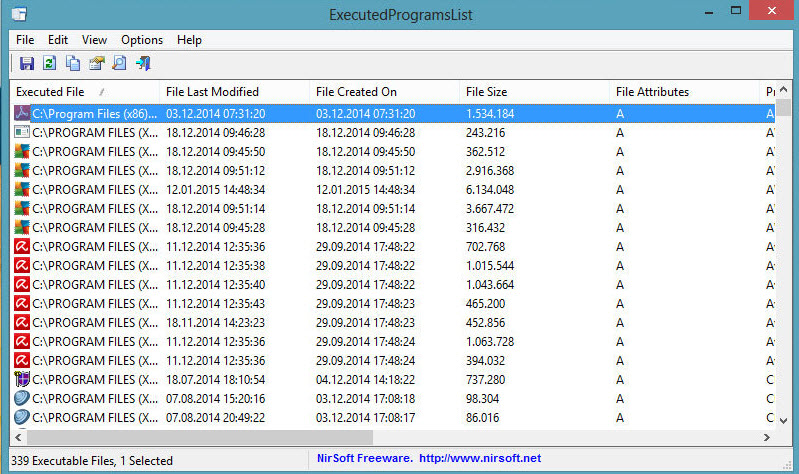Click the created date 04.12.2014 14:18:22
Screen dimensions: 799x474
(365, 380)
